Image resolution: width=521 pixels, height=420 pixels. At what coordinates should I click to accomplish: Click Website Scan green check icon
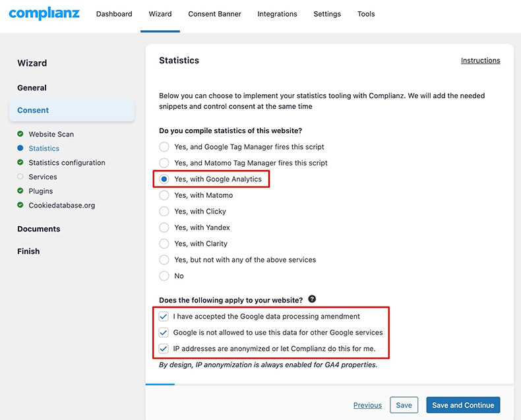pos(20,134)
